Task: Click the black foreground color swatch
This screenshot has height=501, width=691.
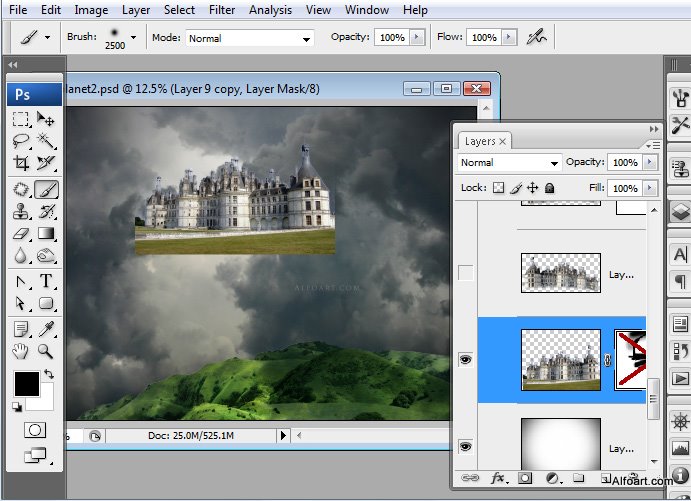Action: pos(26,384)
